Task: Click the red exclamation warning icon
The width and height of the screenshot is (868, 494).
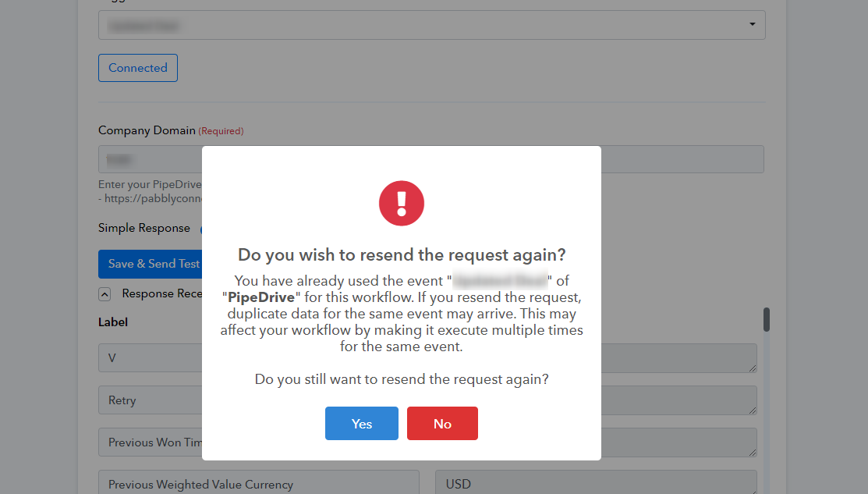Action: [402, 203]
